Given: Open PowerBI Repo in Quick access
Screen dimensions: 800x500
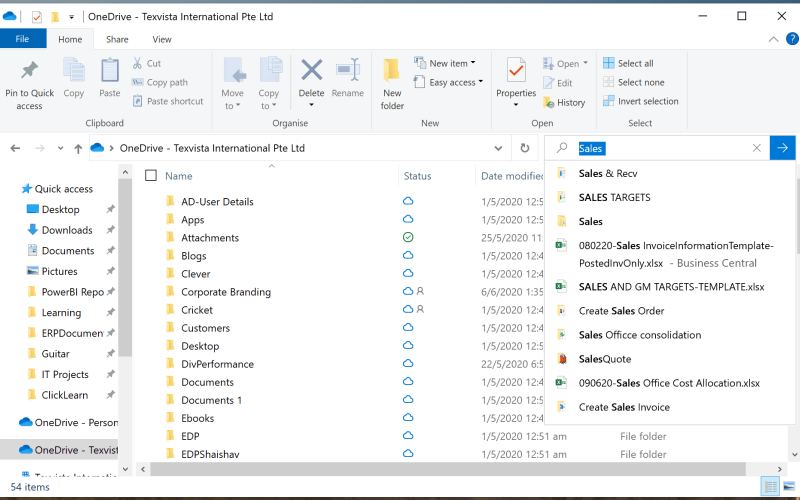Looking at the screenshot, I should pos(66,292).
